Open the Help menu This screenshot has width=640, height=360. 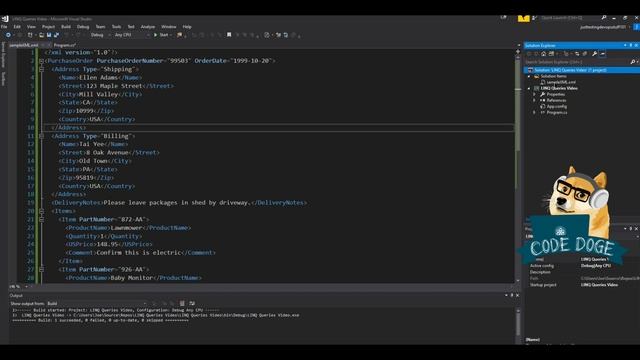[x=187, y=27]
